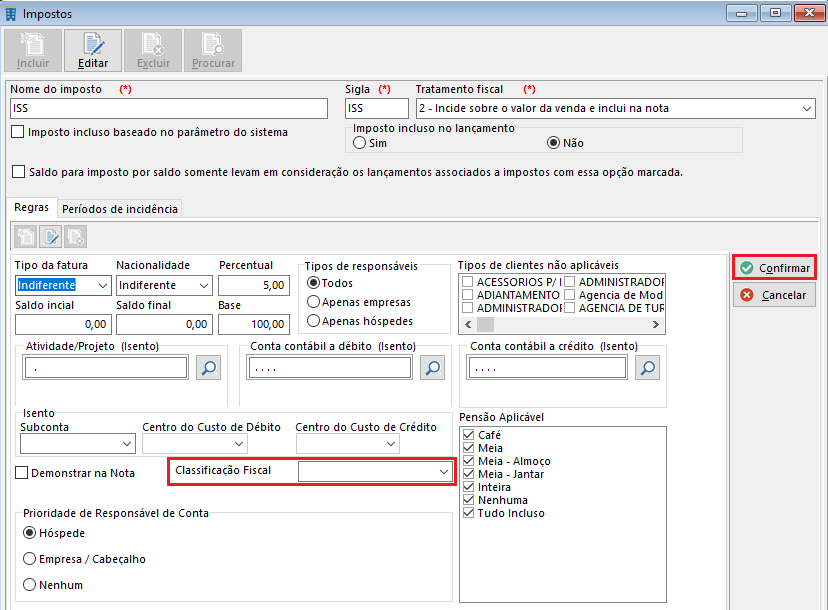This screenshot has height=610, width=828.
Task: Check the ADIANTAMENTO client type
Action: pos(468,295)
